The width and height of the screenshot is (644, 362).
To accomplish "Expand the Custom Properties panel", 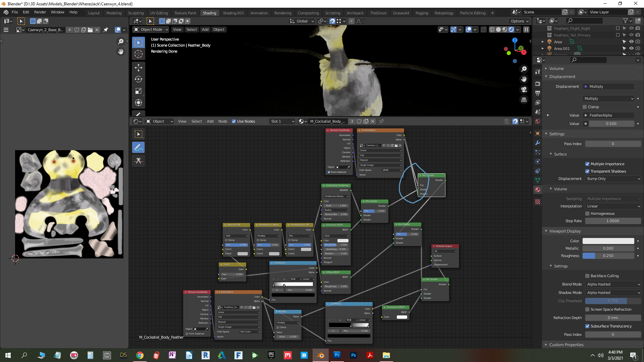I will [x=566, y=345].
